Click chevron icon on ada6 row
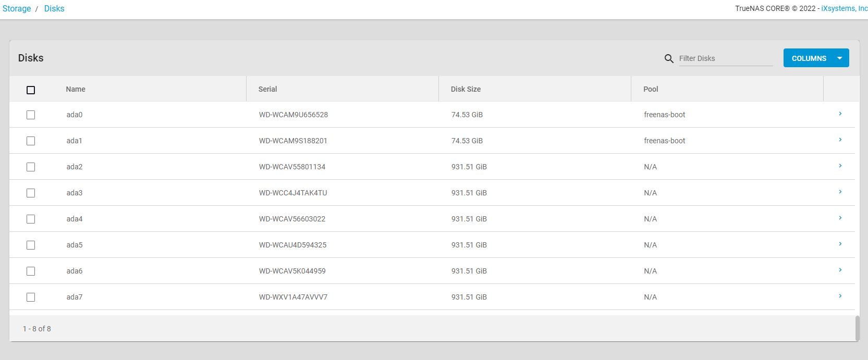 click(840, 270)
